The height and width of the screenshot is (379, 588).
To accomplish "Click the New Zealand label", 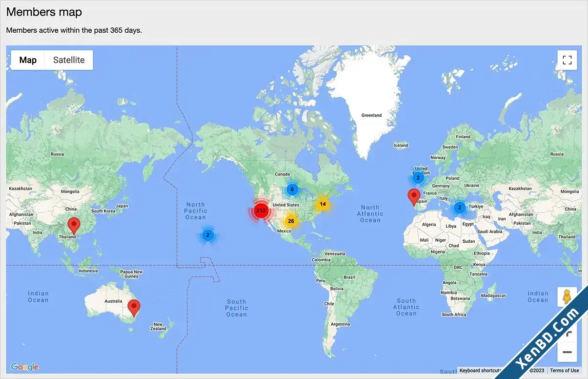I will (x=158, y=327).
